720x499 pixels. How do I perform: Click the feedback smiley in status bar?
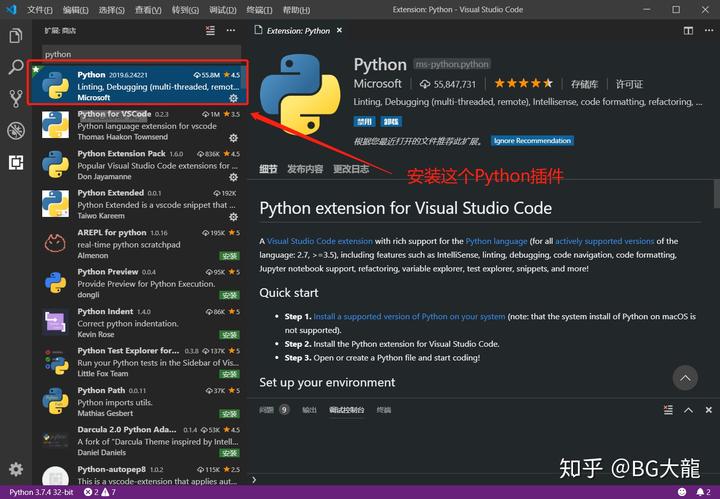click(682, 492)
